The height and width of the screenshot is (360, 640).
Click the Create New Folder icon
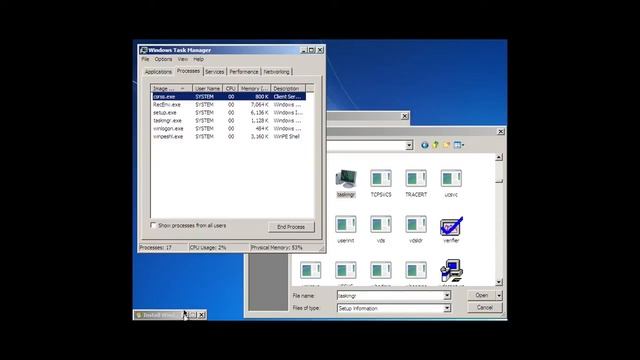click(x=446, y=145)
